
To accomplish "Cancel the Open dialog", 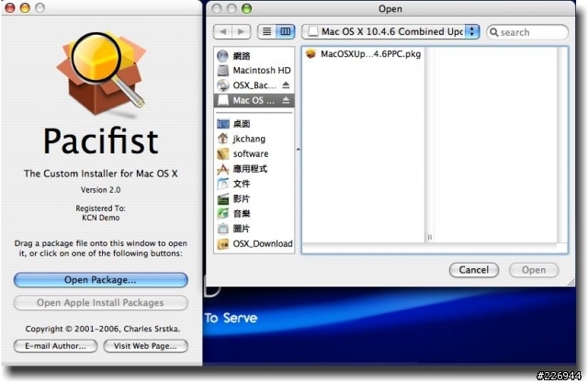I will click(474, 270).
